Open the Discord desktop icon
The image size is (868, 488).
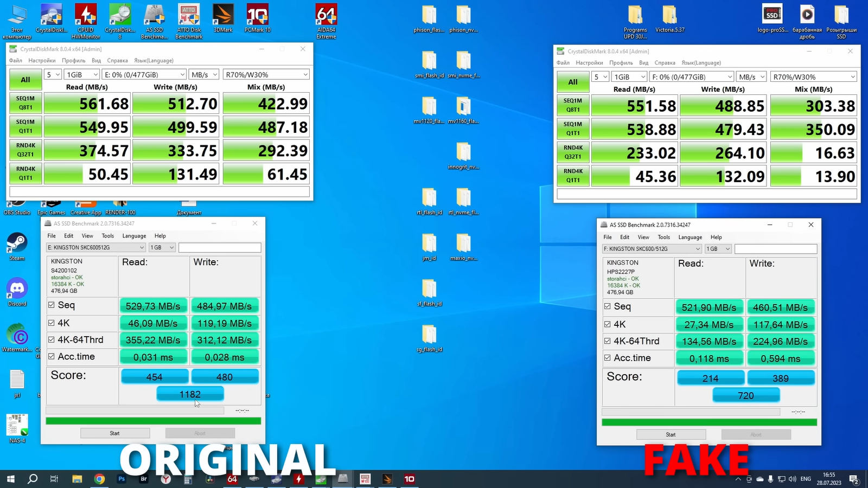point(17,290)
